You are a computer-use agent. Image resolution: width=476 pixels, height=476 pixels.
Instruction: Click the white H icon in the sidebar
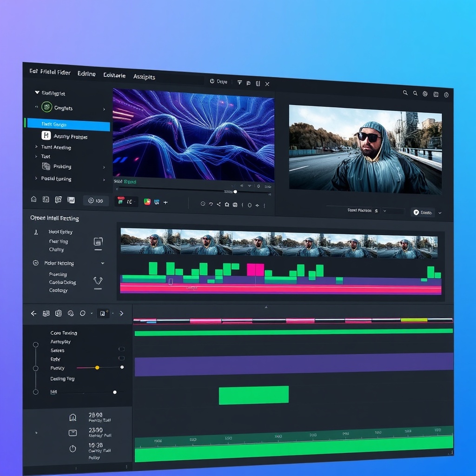46,135
